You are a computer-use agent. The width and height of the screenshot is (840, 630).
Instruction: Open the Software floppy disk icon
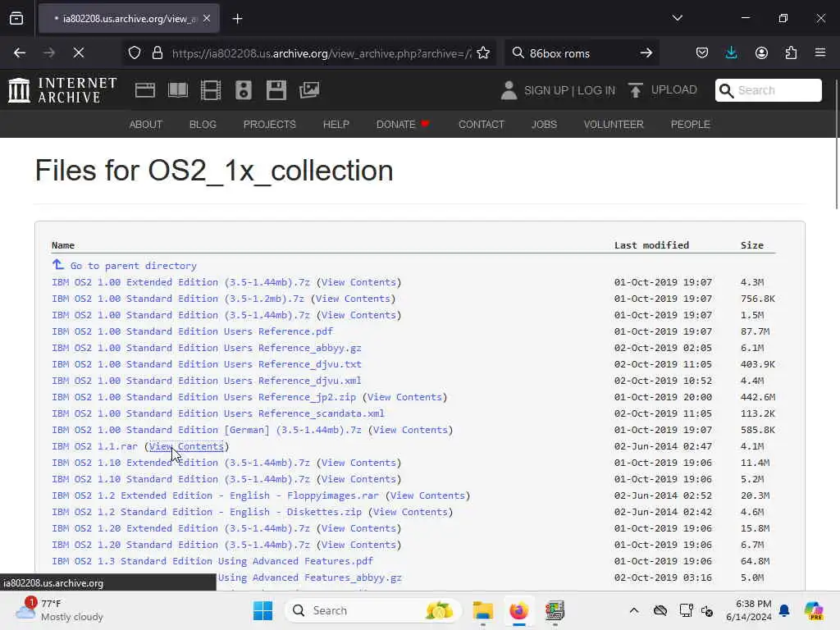tap(276, 90)
